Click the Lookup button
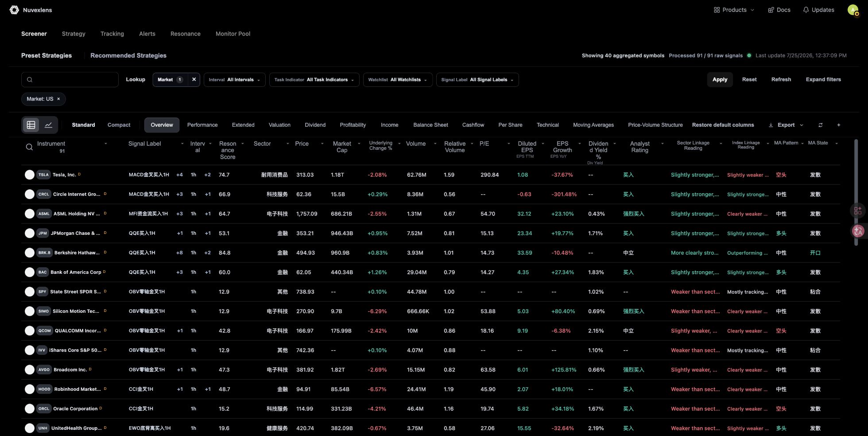The width and height of the screenshot is (868, 436). pyautogui.click(x=136, y=80)
